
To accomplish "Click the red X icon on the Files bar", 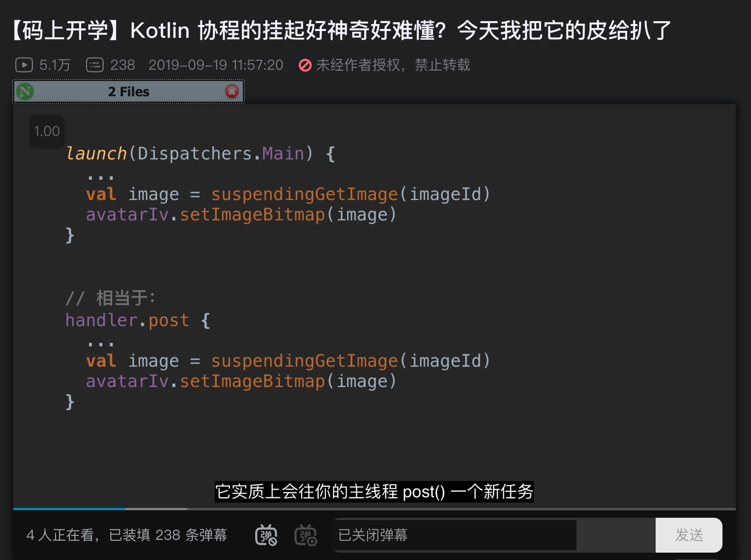I will pyautogui.click(x=232, y=91).
